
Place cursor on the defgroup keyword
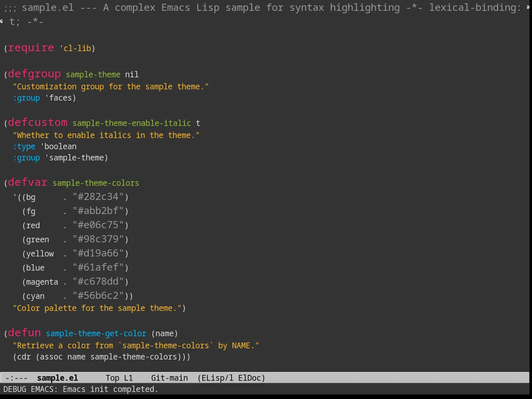[34, 74]
